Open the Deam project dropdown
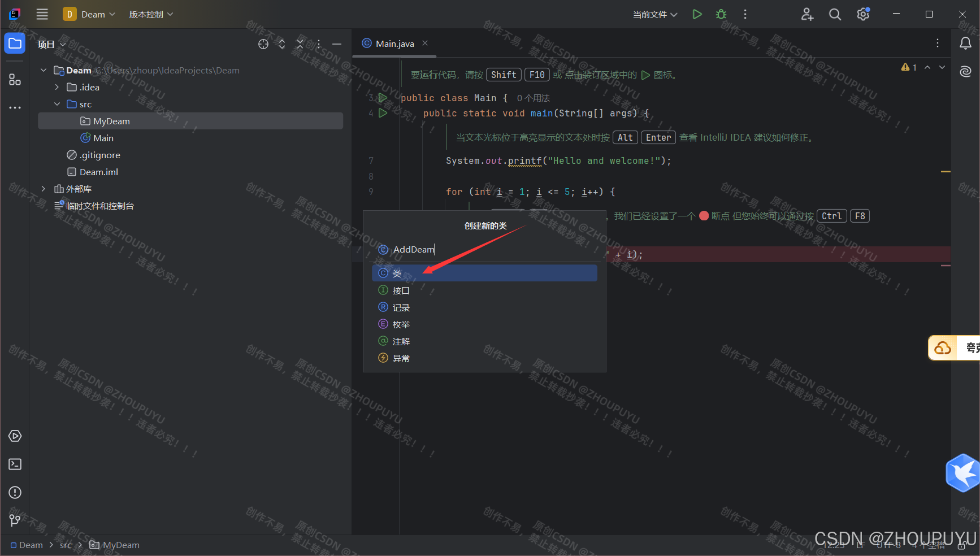Image resolution: width=980 pixels, height=556 pixels. 89,14
